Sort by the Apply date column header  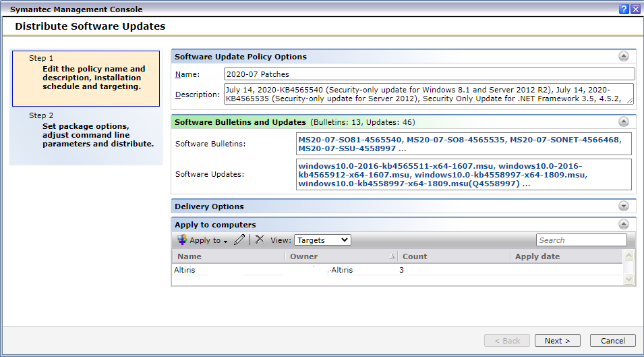tap(566, 256)
